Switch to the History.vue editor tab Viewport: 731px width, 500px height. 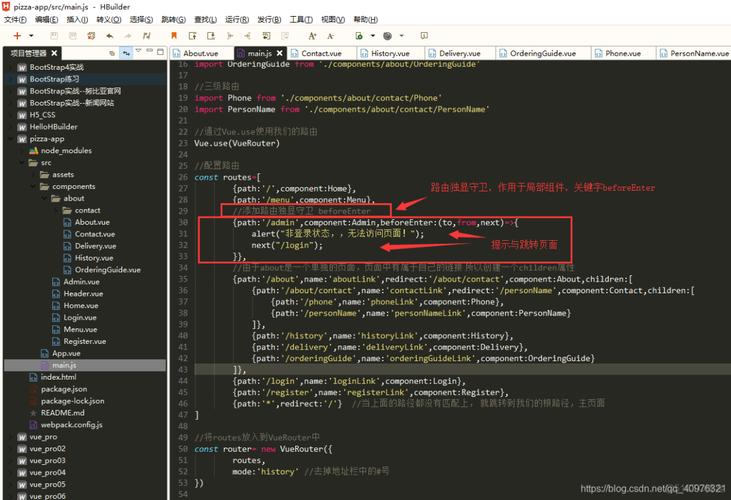[390, 53]
